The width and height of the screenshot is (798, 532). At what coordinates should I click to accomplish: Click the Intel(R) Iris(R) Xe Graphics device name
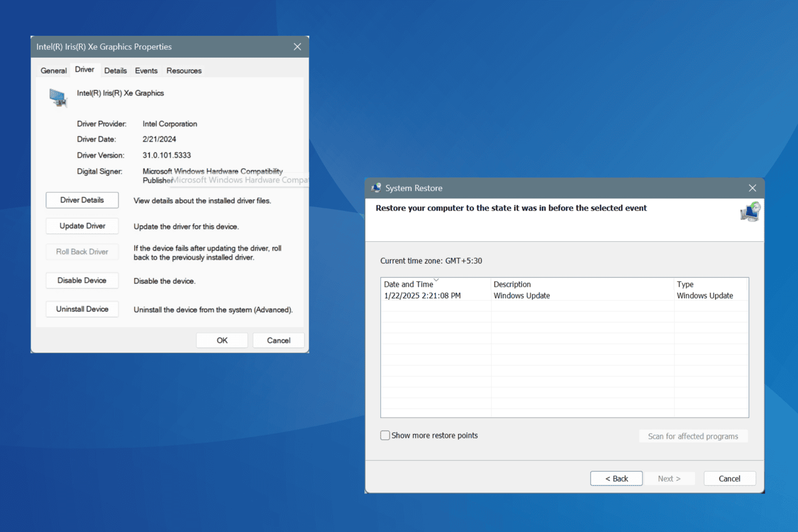click(x=121, y=93)
